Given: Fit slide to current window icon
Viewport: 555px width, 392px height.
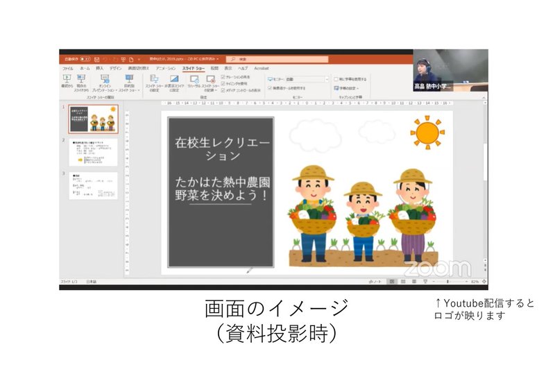Looking at the screenshot, I should [484, 282].
